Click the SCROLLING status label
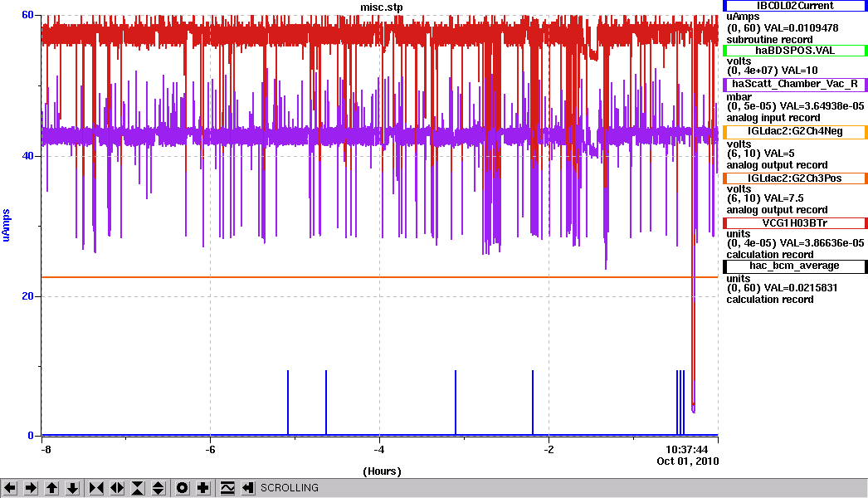868x498 pixels. pos(290,488)
